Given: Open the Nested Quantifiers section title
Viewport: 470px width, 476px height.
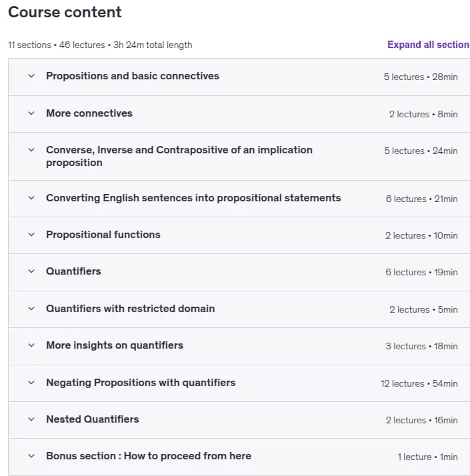Looking at the screenshot, I should click(x=93, y=419).
